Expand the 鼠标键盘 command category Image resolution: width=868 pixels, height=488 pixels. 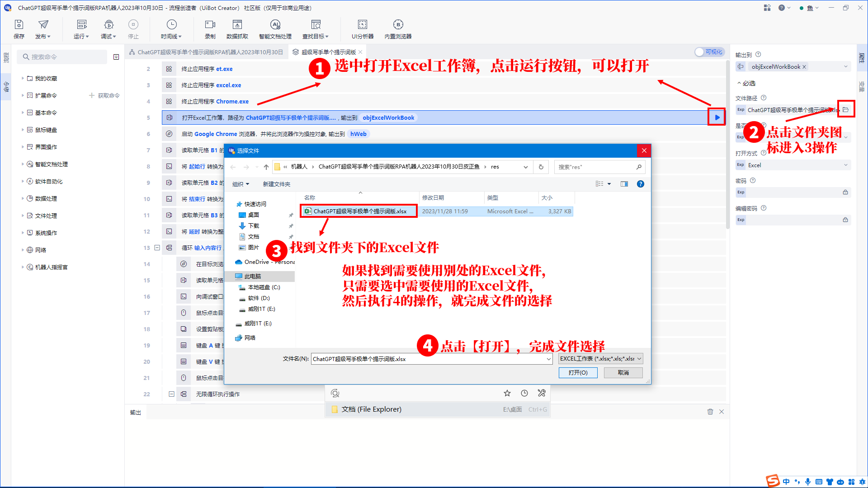(23, 130)
